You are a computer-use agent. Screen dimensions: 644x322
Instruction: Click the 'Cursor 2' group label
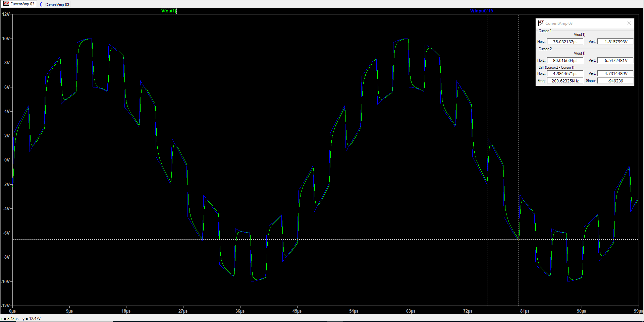[x=545, y=49]
